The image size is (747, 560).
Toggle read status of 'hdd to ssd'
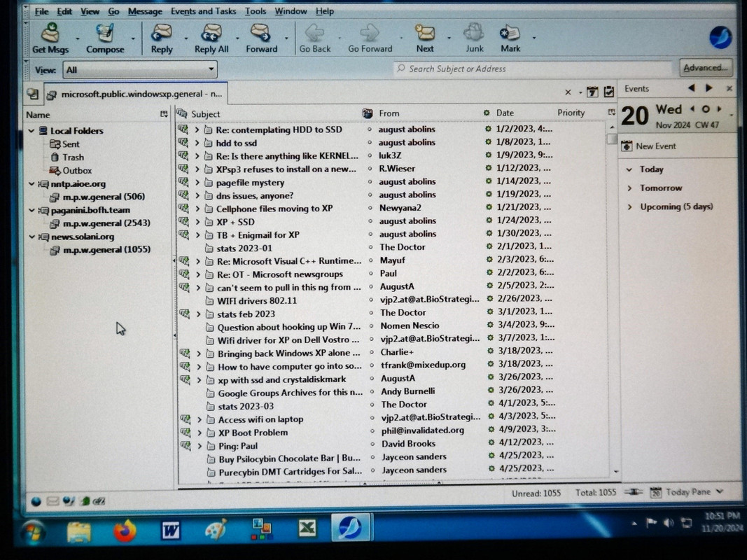tap(370, 142)
